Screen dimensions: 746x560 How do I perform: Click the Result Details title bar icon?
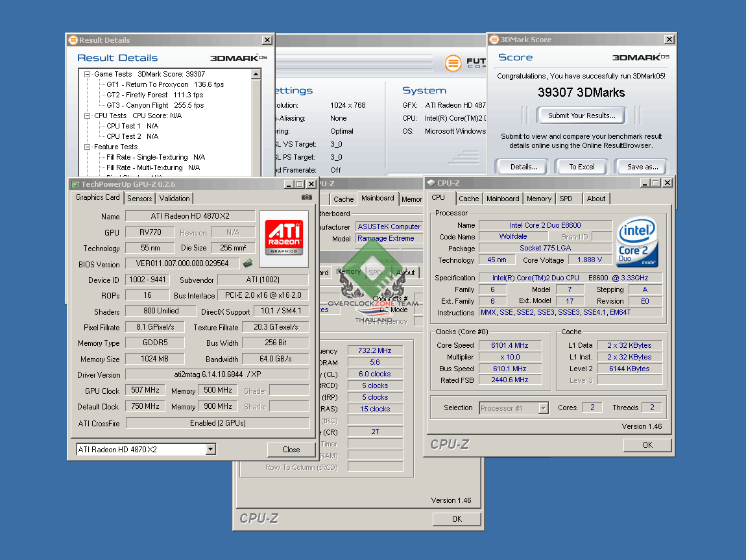(x=73, y=40)
